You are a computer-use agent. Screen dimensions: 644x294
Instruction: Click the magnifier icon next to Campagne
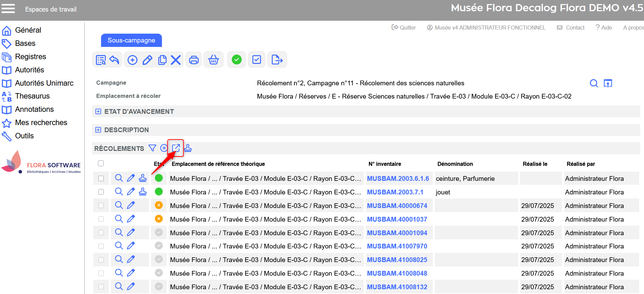coord(594,83)
